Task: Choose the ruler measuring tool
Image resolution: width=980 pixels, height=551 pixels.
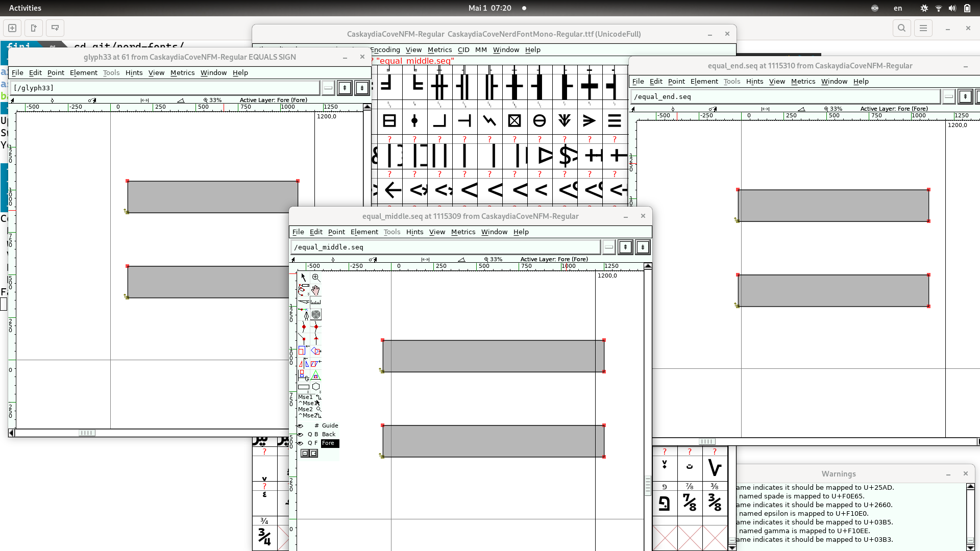Action: [x=316, y=302]
